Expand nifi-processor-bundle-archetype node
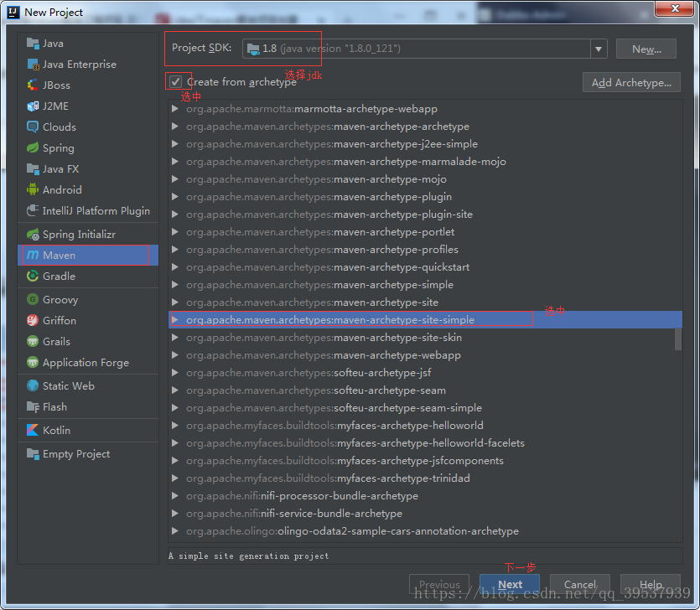Viewport: 700px width, 610px height. tap(175, 496)
